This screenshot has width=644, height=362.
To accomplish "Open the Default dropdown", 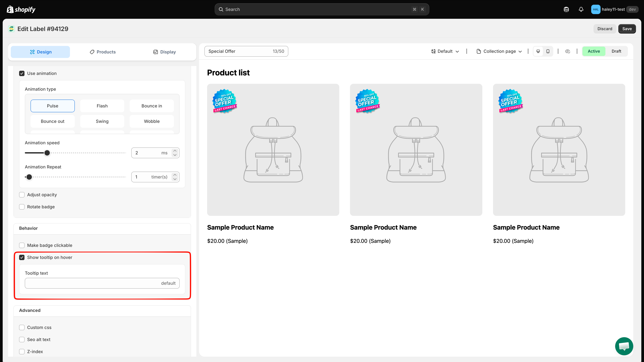I will click(x=445, y=51).
